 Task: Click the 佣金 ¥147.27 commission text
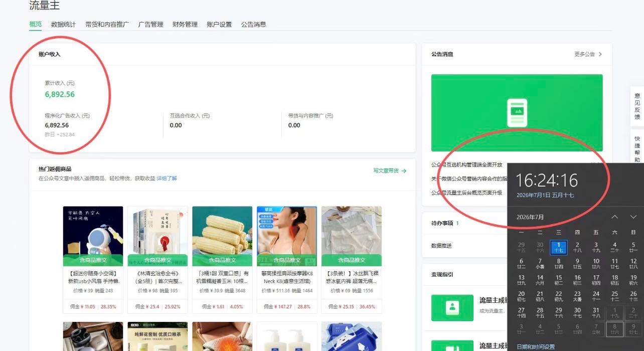278,306
